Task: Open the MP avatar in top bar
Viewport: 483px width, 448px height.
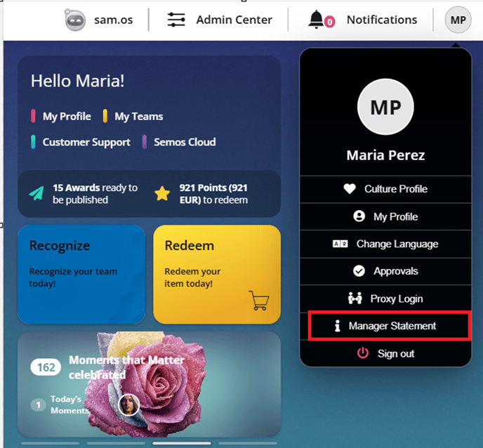Action: (458, 20)
